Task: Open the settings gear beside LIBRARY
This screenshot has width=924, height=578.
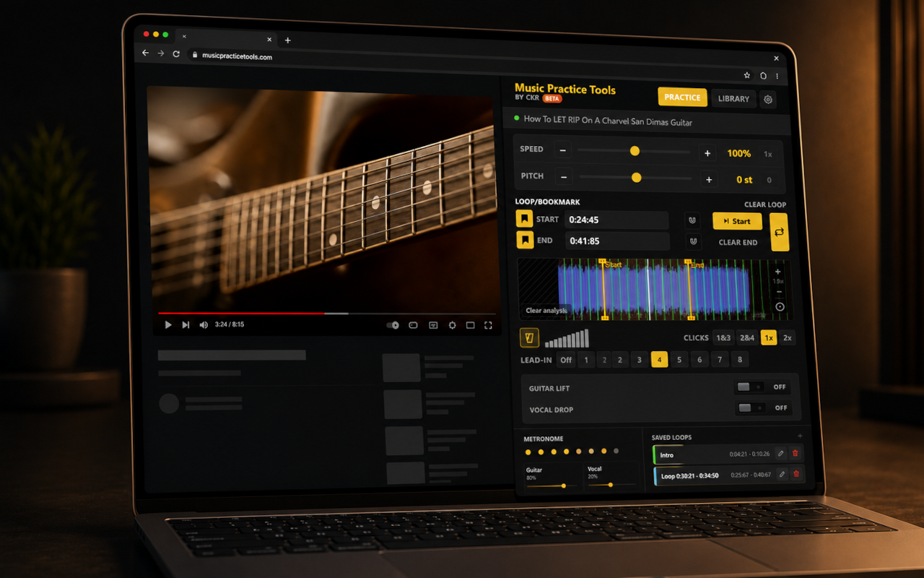Action: [768, 100]
